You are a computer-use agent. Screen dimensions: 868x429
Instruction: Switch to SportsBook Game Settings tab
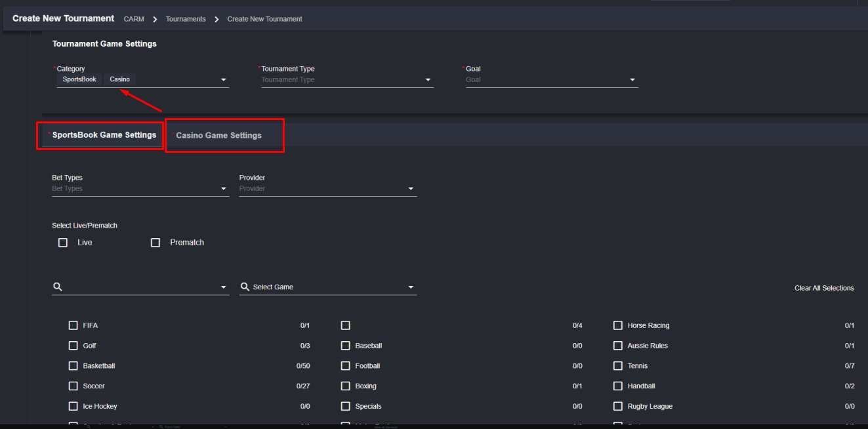(x=104, y=134)
